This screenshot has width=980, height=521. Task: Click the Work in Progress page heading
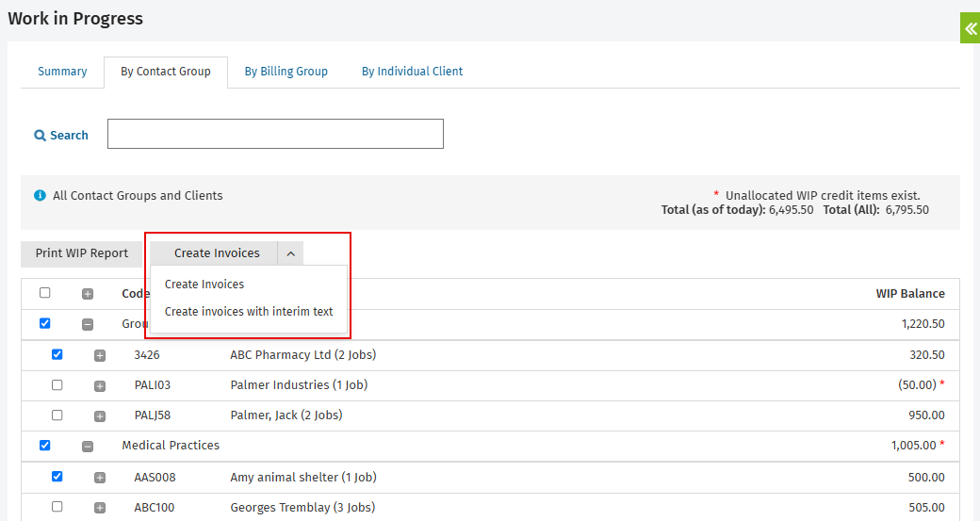(75, 19)
